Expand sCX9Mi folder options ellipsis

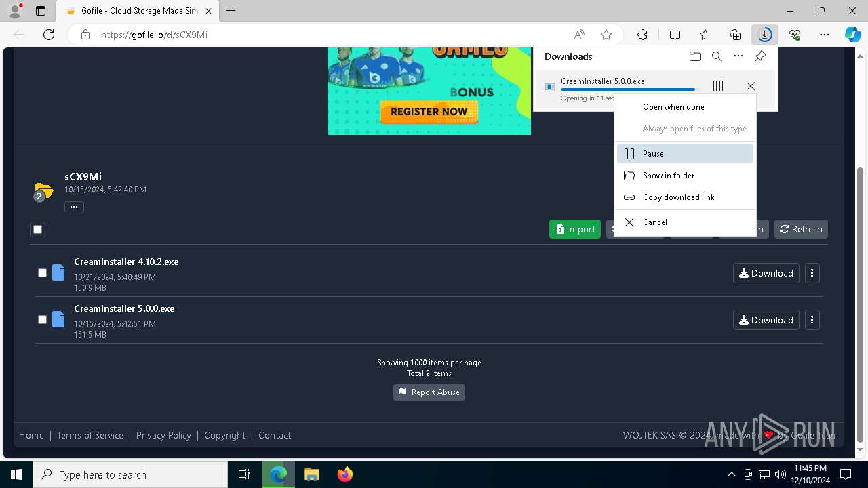click(74, 207)
